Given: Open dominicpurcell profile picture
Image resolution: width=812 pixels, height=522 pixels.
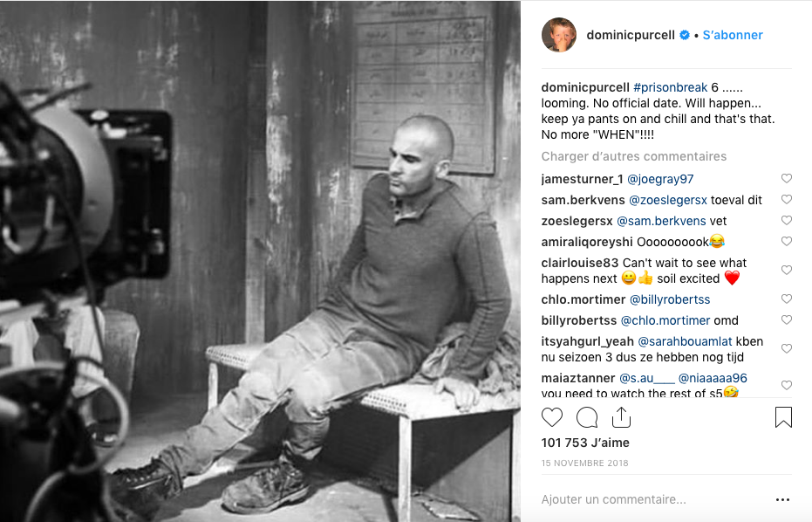Looking at the screenshot, I should 559,35.
